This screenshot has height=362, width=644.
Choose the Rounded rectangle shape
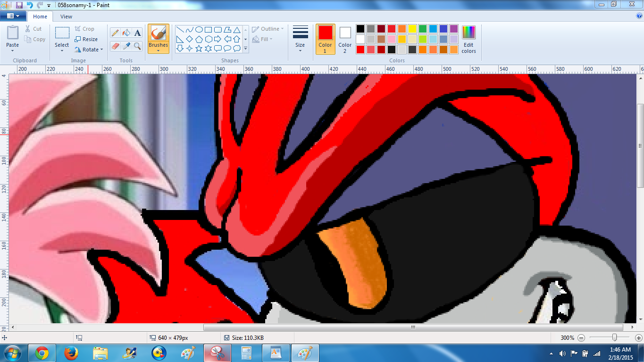tap(217, 29)
